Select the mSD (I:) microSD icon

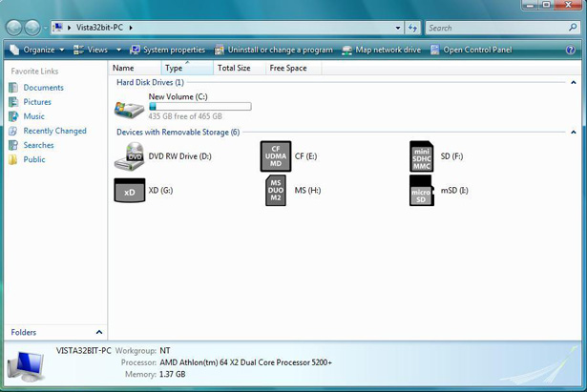pos(422,191)
